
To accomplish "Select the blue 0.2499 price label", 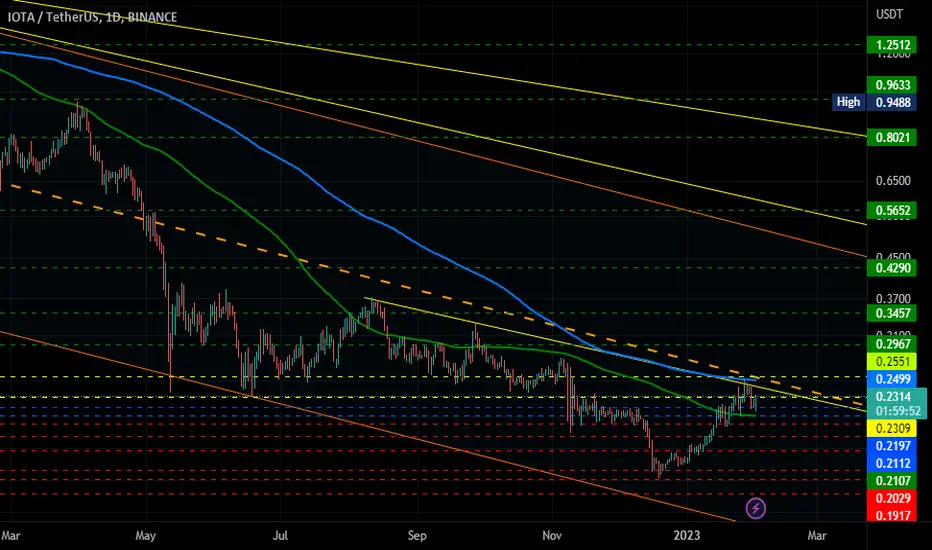I will pyautogui.click(x=892, y=379).
